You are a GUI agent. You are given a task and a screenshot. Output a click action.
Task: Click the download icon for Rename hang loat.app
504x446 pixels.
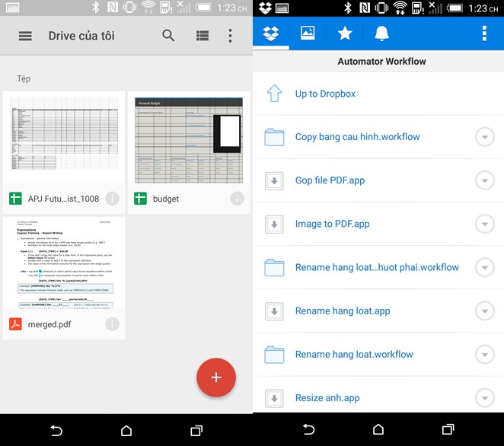pyautogui.click(x=274, y=311)
